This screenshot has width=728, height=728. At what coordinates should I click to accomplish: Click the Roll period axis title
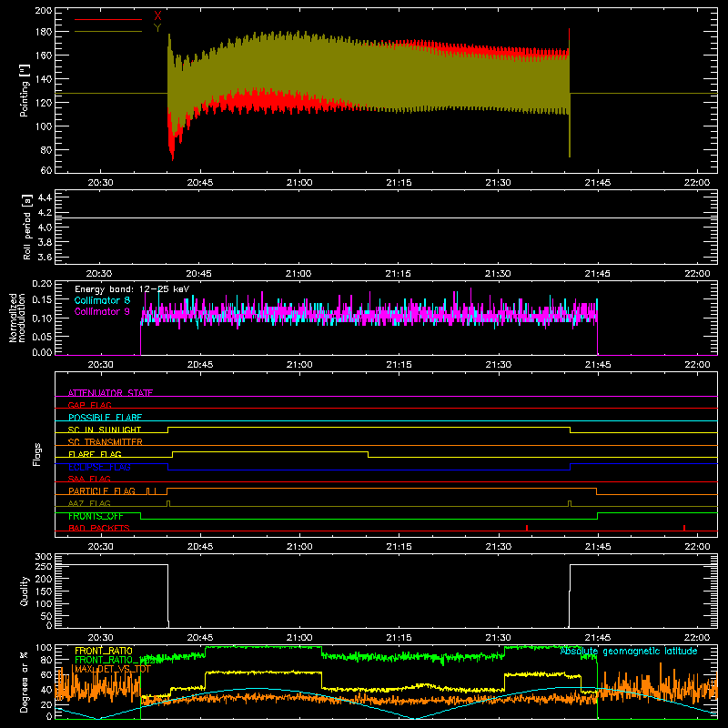26,227
